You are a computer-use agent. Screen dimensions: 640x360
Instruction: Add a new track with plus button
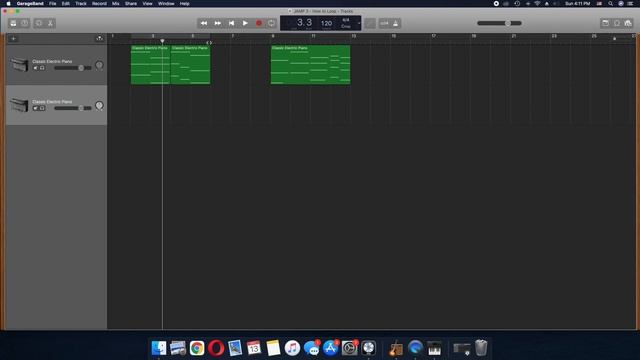13,38
